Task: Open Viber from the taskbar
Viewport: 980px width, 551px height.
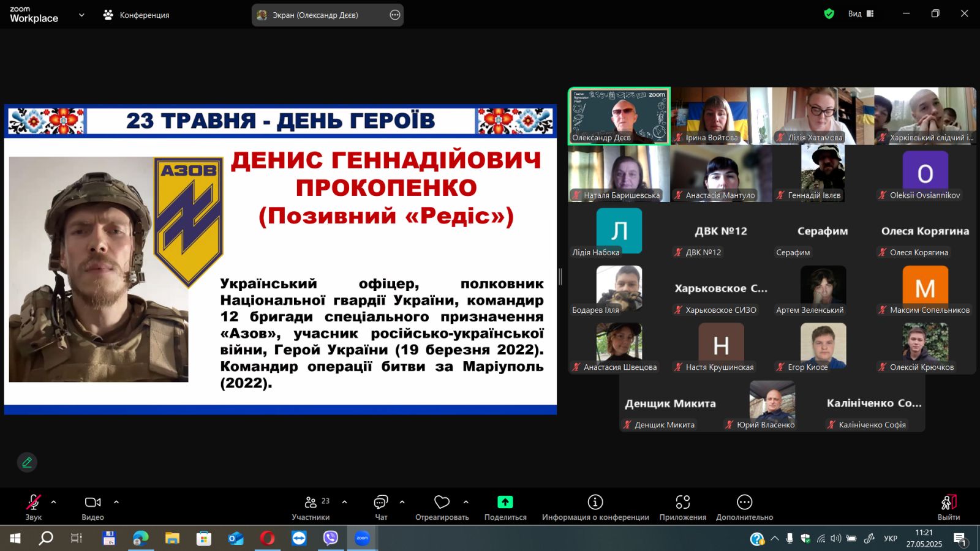Action: (x=331, y=538)
